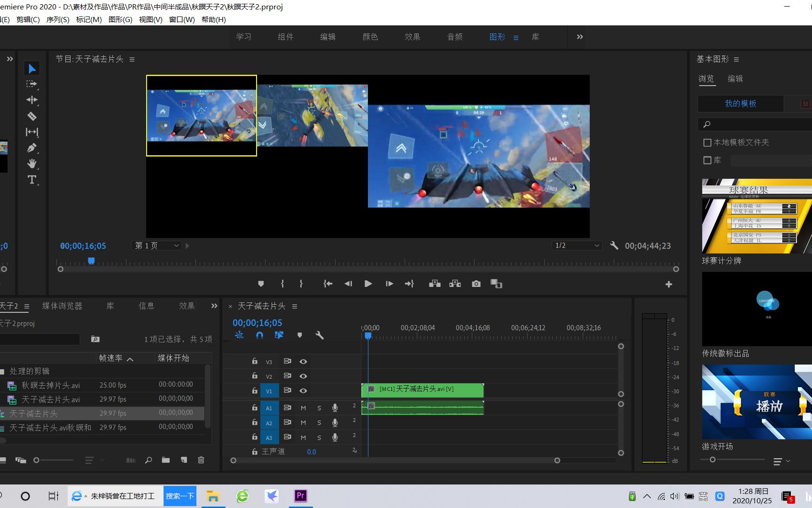
Task: Step forward one frame
Action: 389,284
